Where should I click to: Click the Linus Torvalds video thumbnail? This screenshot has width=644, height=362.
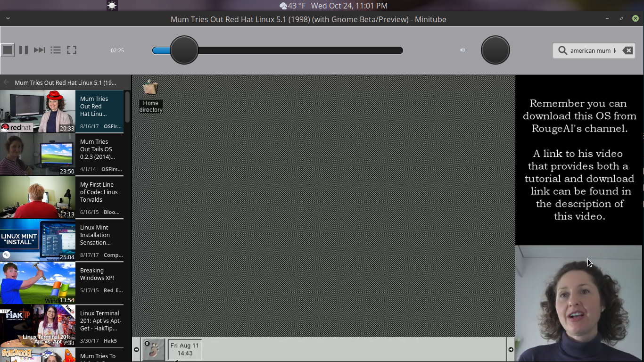[38, 197]
